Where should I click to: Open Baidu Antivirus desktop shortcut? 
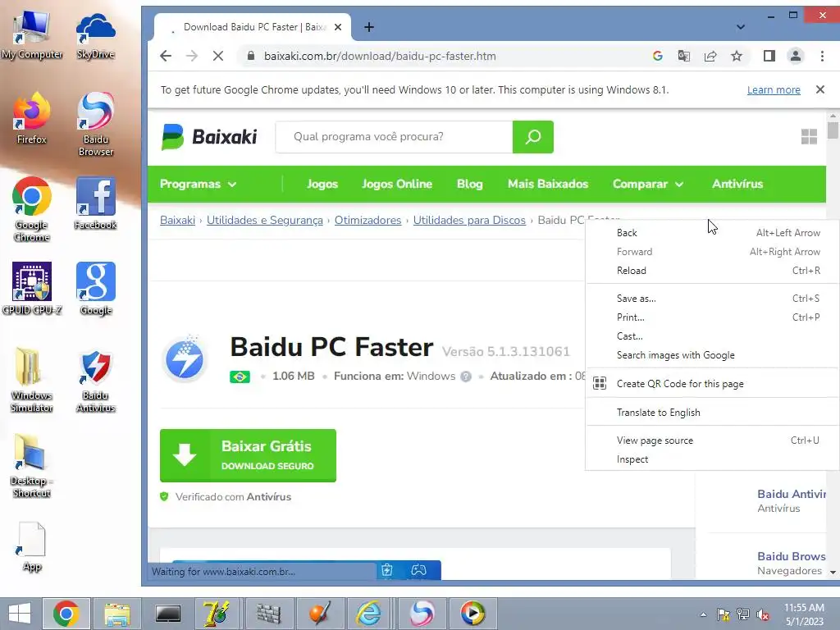click(96, 381)
